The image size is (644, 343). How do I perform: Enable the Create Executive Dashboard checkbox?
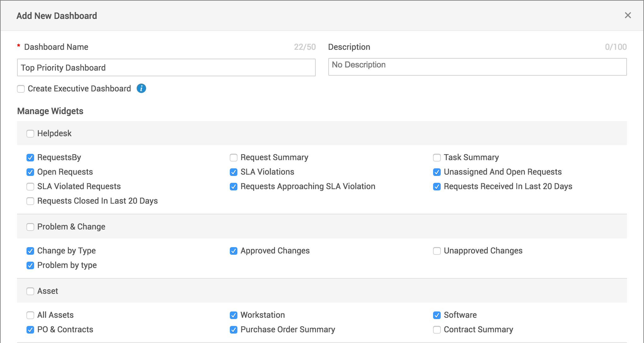tap(21, 89)
